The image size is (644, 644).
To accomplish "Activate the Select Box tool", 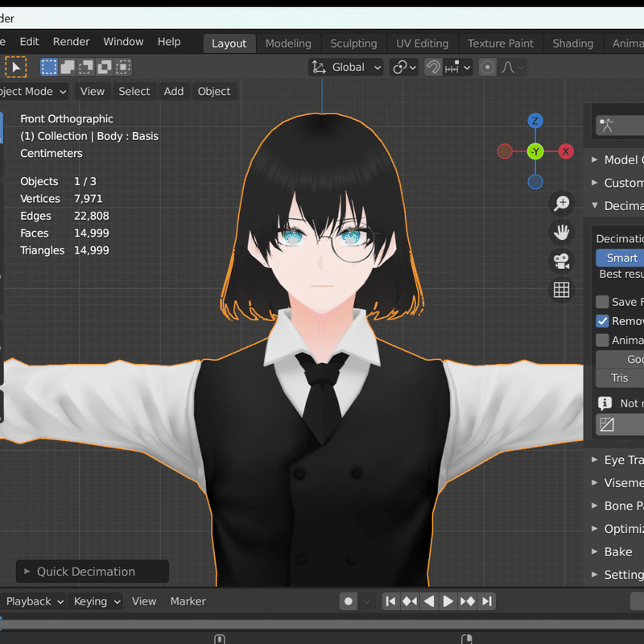I will [x=48, y=67].
